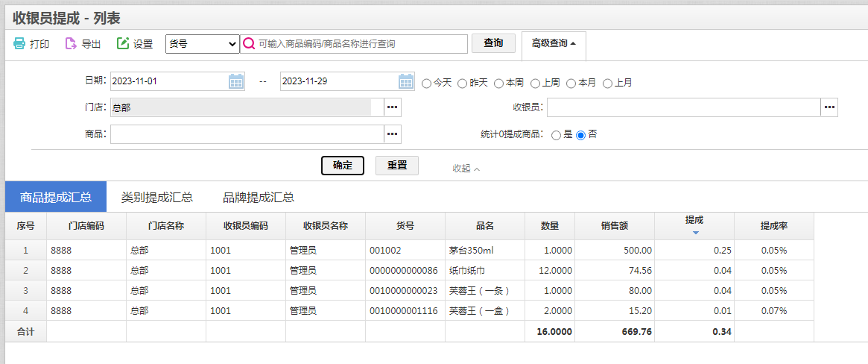Open end date calendar picker
The image size is (868, 364).
[x=406, y=81]
